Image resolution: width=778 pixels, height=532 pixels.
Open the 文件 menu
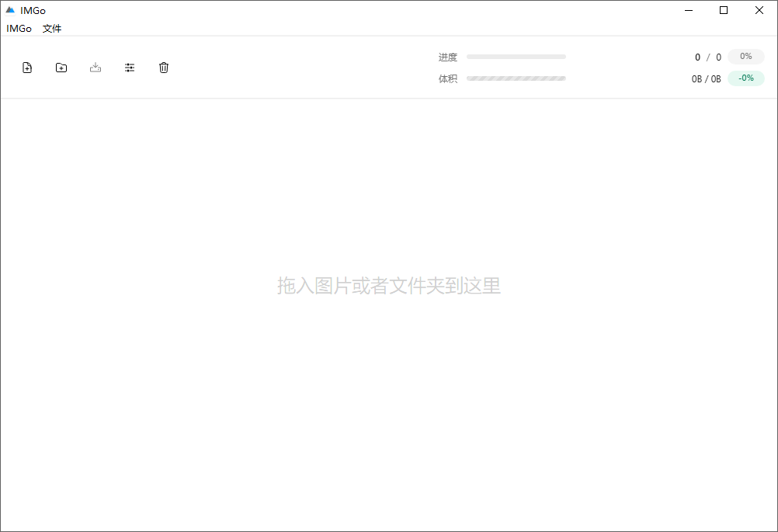[52, 29]
